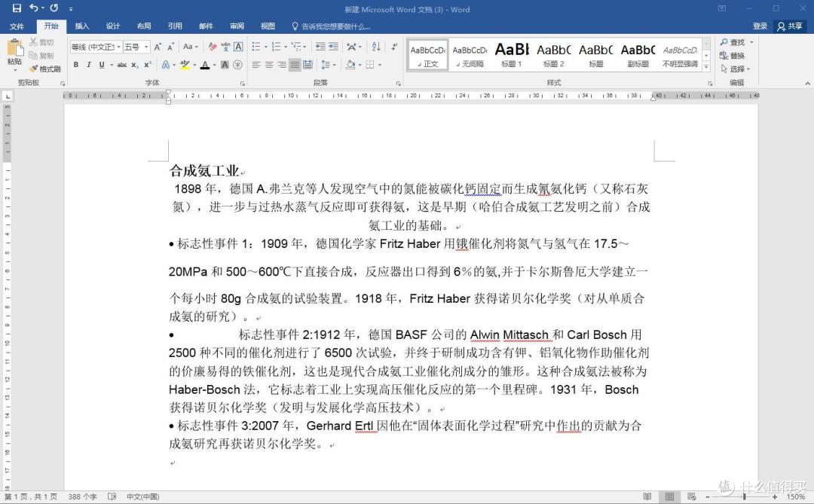Click the Sort (排序) icon
This screenshot has height=504, width=814.
pyautogui.click(x=376, y=47)
